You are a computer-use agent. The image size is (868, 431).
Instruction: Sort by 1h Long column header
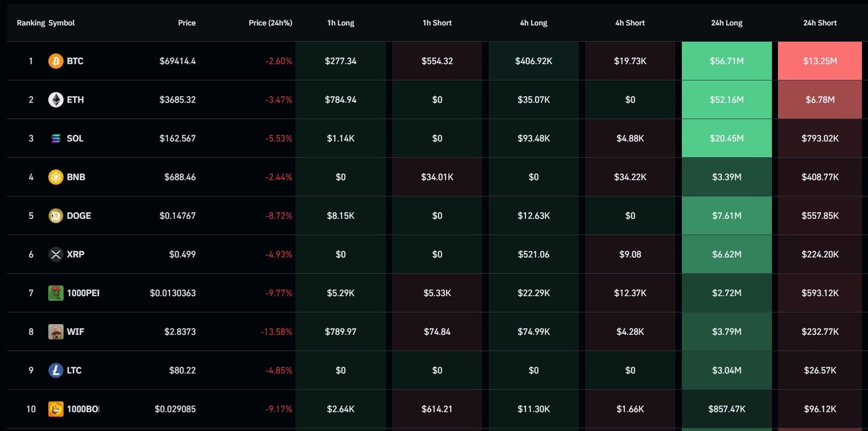(341, 23)
